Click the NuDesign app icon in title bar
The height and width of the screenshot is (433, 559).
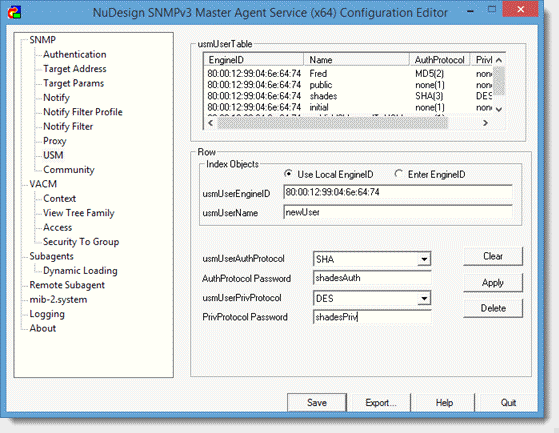[x=14, y=12]
